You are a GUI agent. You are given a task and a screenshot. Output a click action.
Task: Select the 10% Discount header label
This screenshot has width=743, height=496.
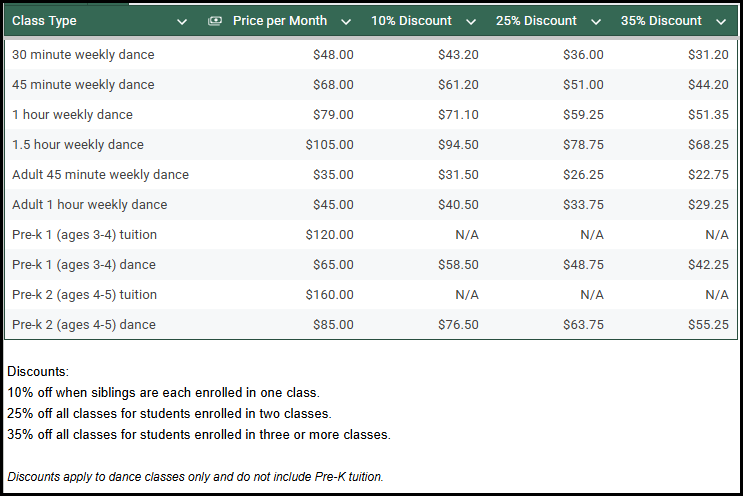tap(411, 21)
